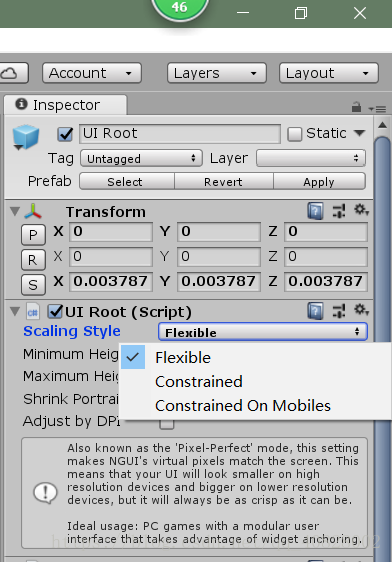The image size is (392, 562).
Task: Open the Static flags dropdown arrow
Action: [359, 133]
